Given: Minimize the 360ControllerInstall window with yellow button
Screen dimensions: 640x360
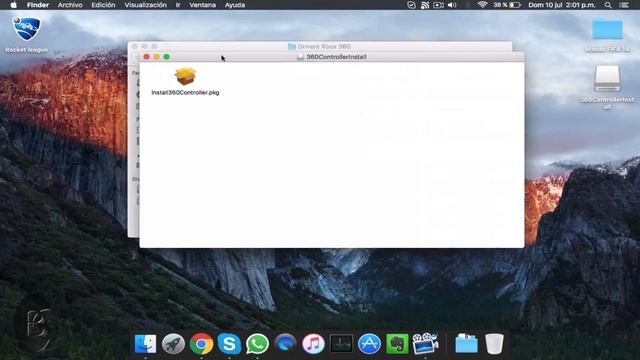Looking at the screenshot, I should (156, 57).
